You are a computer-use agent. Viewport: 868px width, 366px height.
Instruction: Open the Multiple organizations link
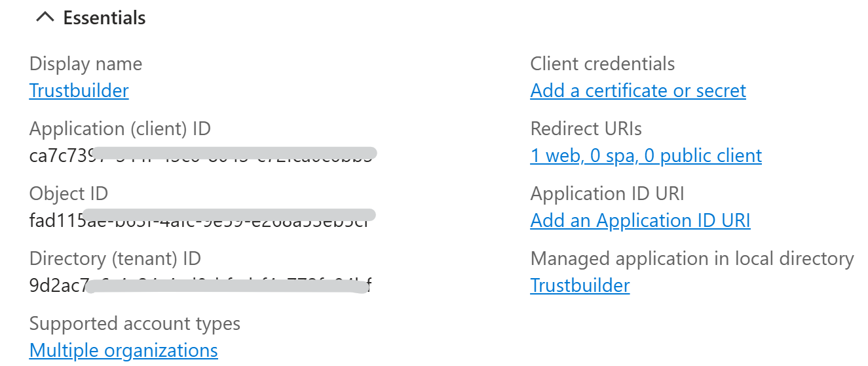(124, 350)
